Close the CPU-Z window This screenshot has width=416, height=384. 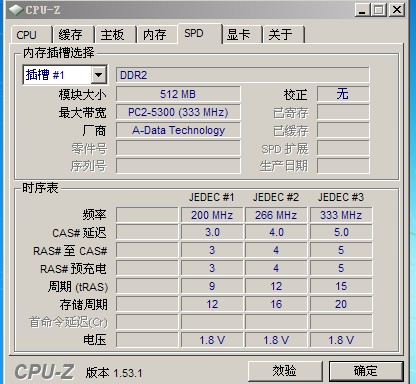coord(397,10)
